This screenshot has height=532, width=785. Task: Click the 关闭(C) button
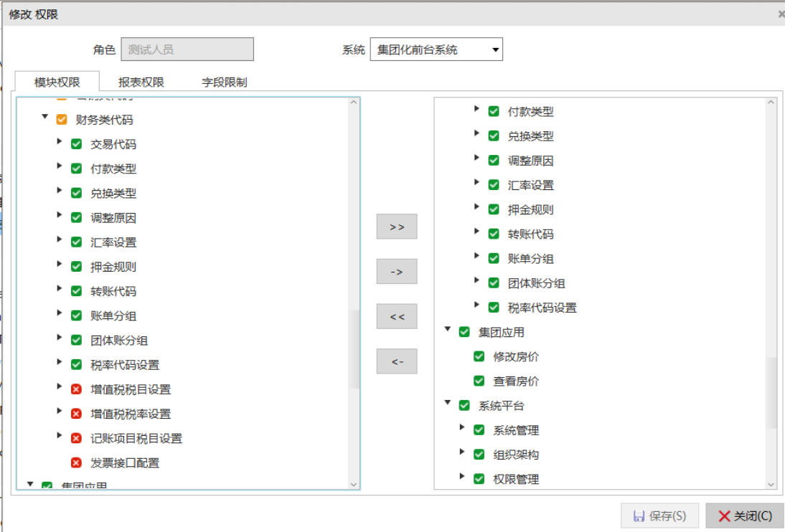click(x=744, y=516)
